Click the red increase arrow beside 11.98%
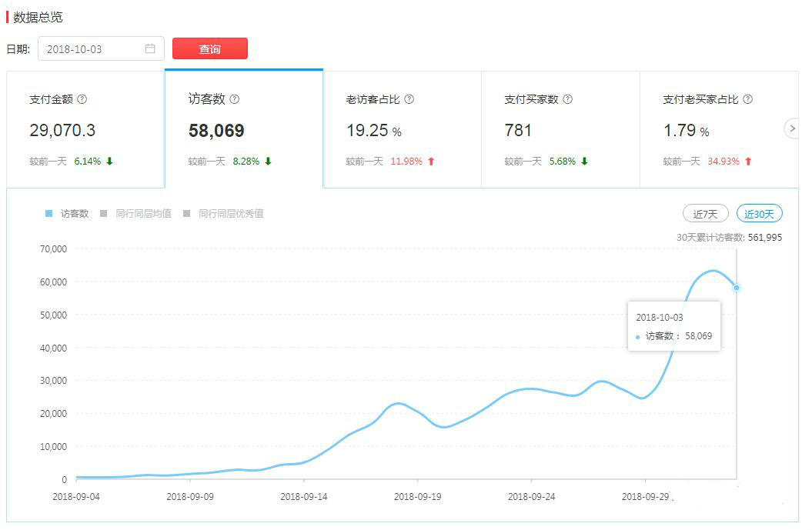 (430, 162)
